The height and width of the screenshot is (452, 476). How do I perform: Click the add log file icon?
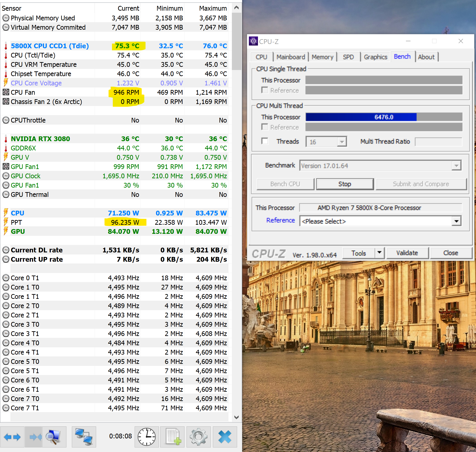click(172, 437)
